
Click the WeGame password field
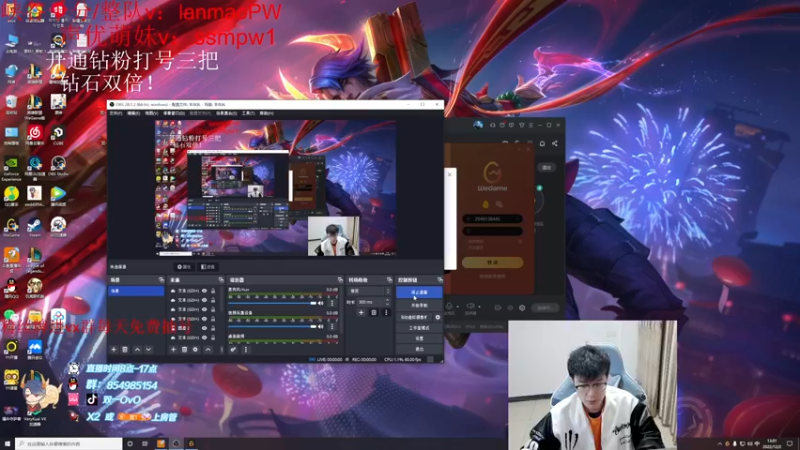492,231
